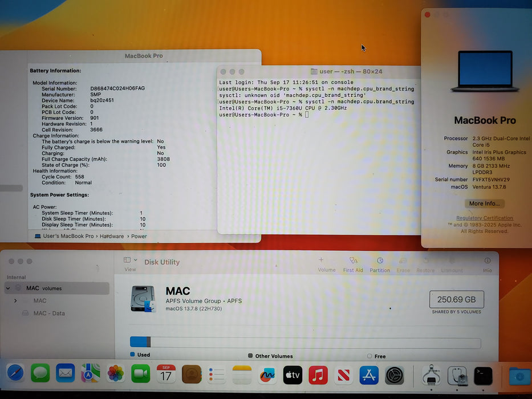
Task: Click the Condition: Normal line
Action: [67, 182]
